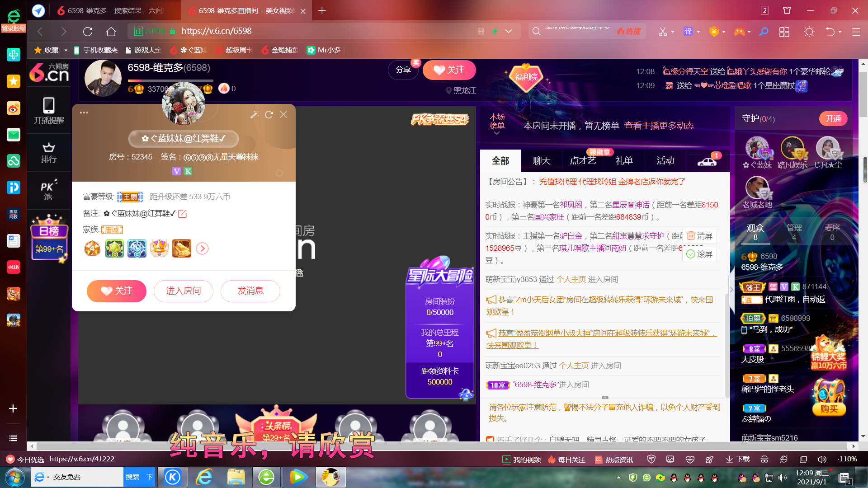Toggle 清屏 clear screen option
This screenshot has width=868, height=488.
(x=699, y=236)
